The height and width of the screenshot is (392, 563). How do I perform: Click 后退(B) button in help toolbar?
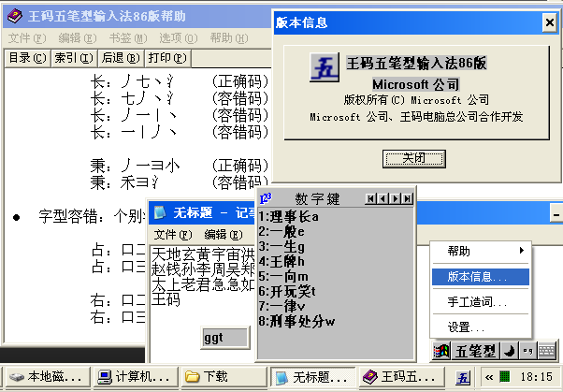pyautogui.click(x=121, y=58)
